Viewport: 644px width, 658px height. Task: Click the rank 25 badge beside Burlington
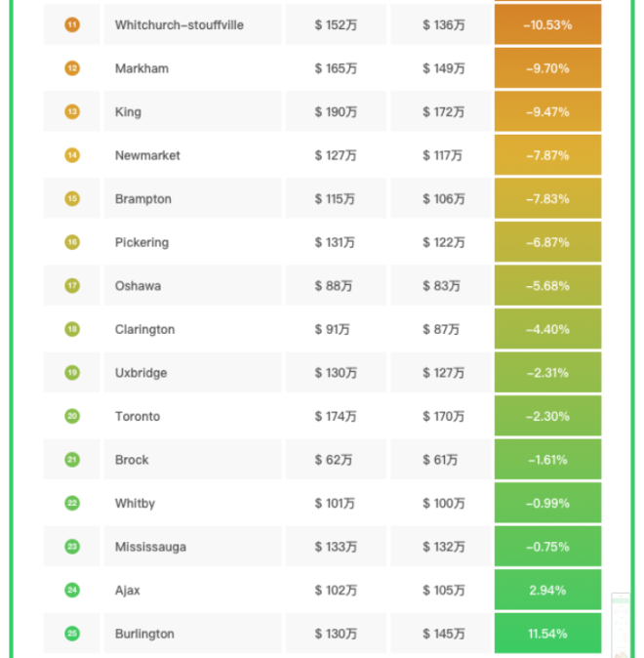(x=72, y=634)
